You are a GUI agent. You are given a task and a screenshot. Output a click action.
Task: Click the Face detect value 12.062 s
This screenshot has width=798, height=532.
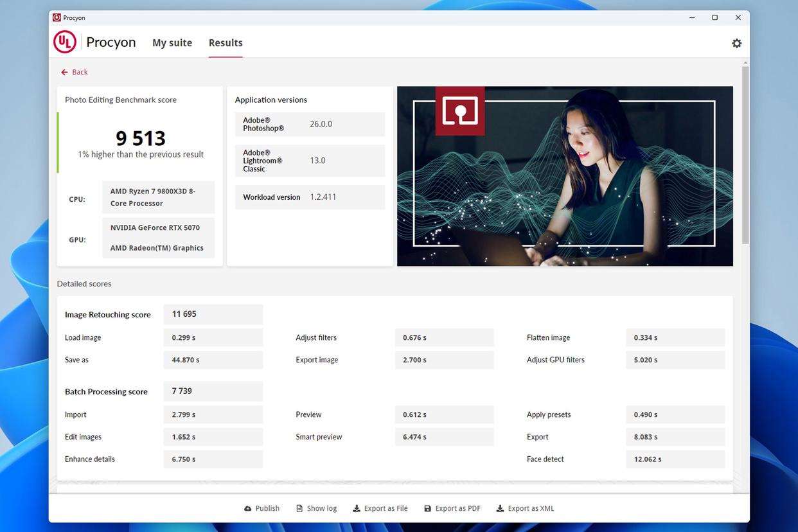coord(675,459)
